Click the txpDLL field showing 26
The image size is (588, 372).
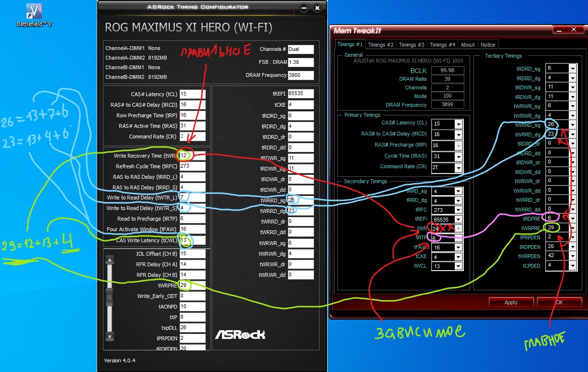(x=192, y=327)
